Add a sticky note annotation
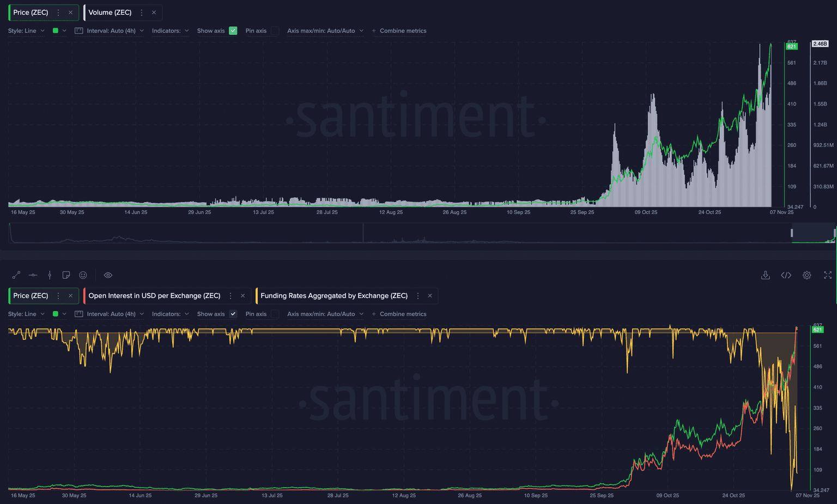The height and width of the screenshot is (504, 837). click(x=66, y=275)
